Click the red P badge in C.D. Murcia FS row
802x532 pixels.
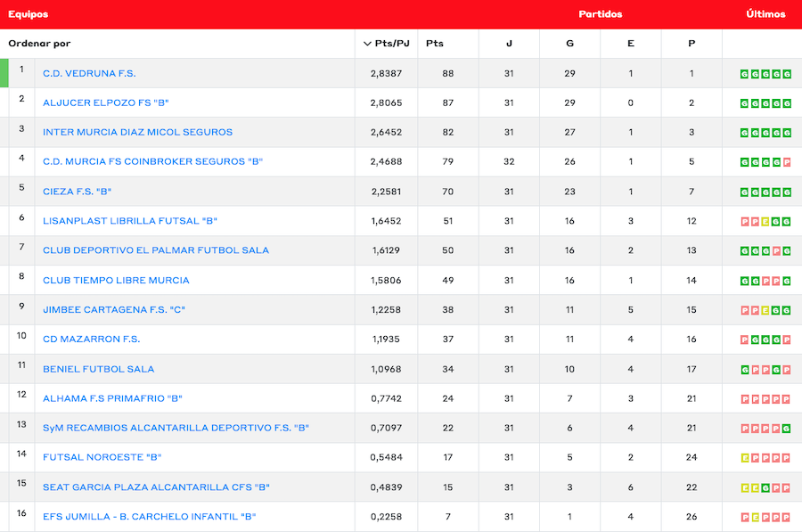[x=787, y=162]
